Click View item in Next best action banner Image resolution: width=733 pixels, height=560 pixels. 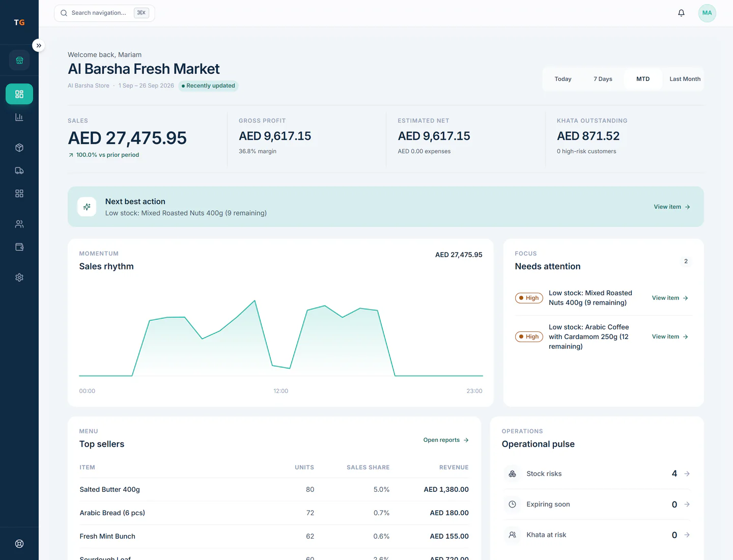672,207
